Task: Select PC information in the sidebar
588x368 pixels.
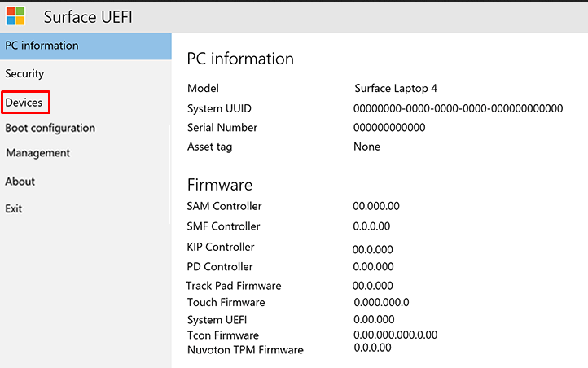Action: pos(42,46)
